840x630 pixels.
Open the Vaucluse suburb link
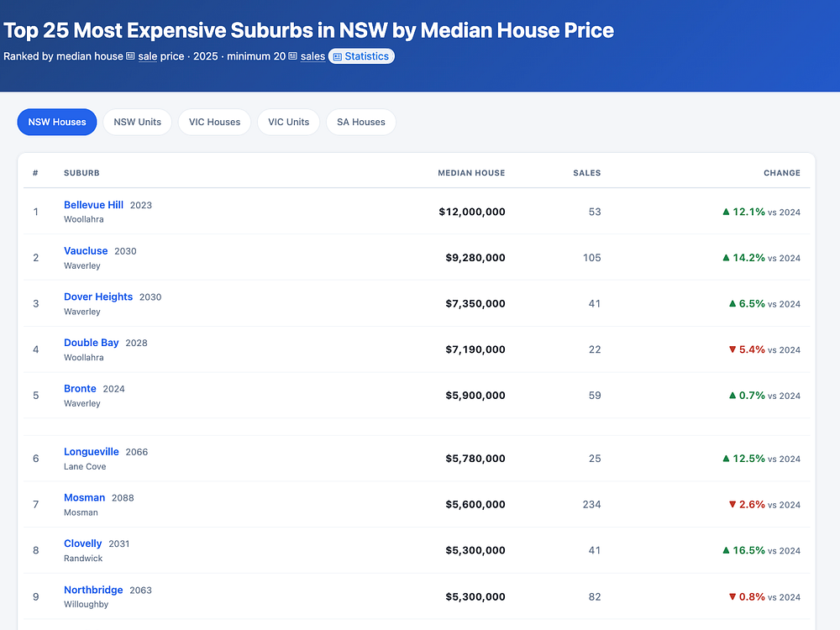[x=86, y=250]
